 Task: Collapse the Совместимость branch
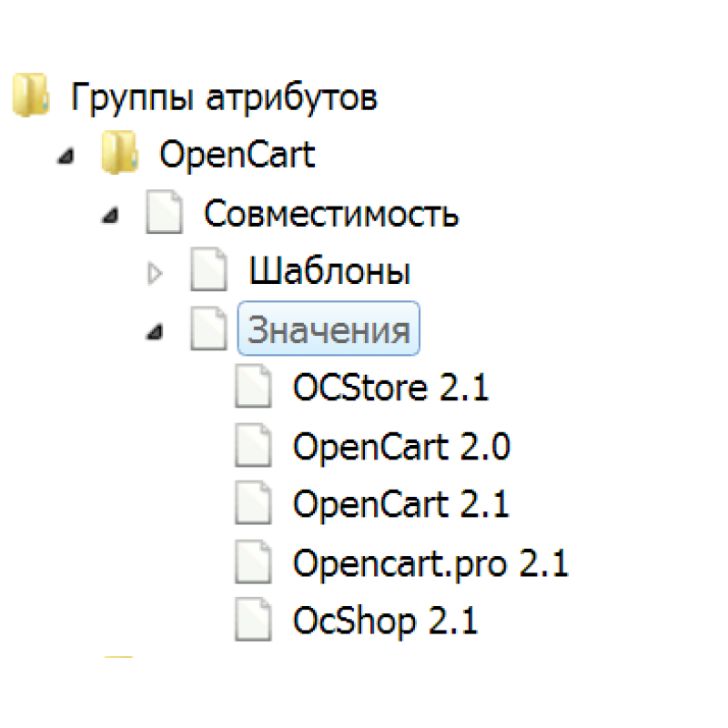pyautogui.click(x=109, y=215)
